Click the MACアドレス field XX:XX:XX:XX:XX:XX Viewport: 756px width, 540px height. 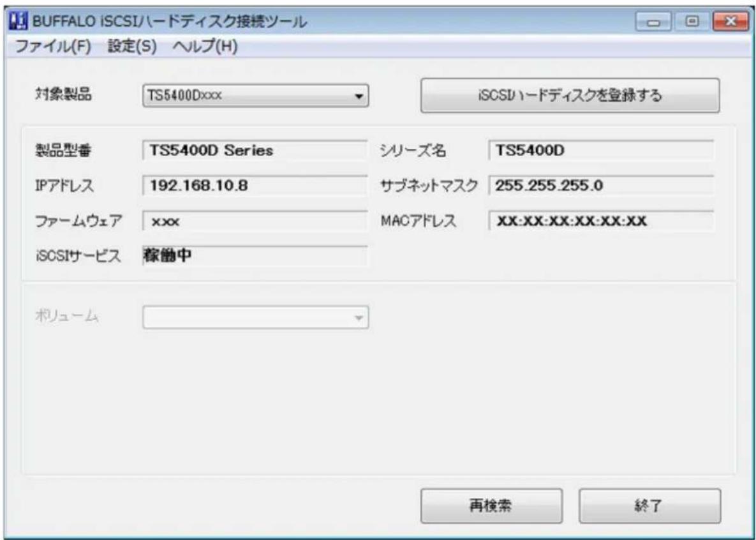coord(601,221)
